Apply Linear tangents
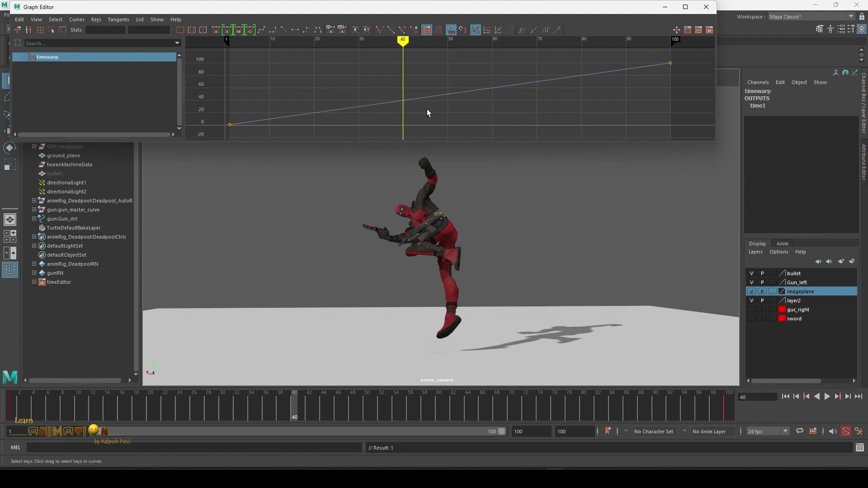 click(x=284, y=30)
